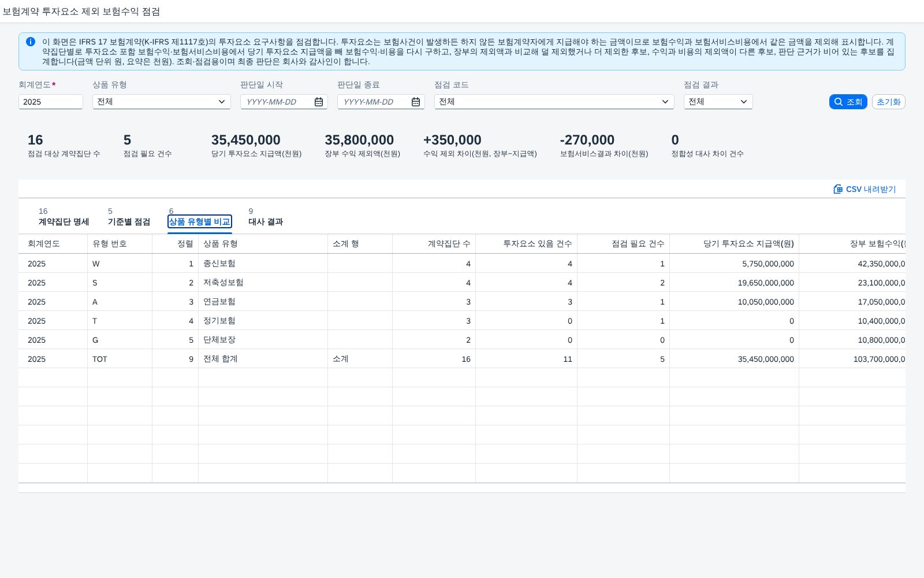Viewport: 924px width, 578px height.
Task: Select the 전체 합계 row cell
Action: click(263, 359)
